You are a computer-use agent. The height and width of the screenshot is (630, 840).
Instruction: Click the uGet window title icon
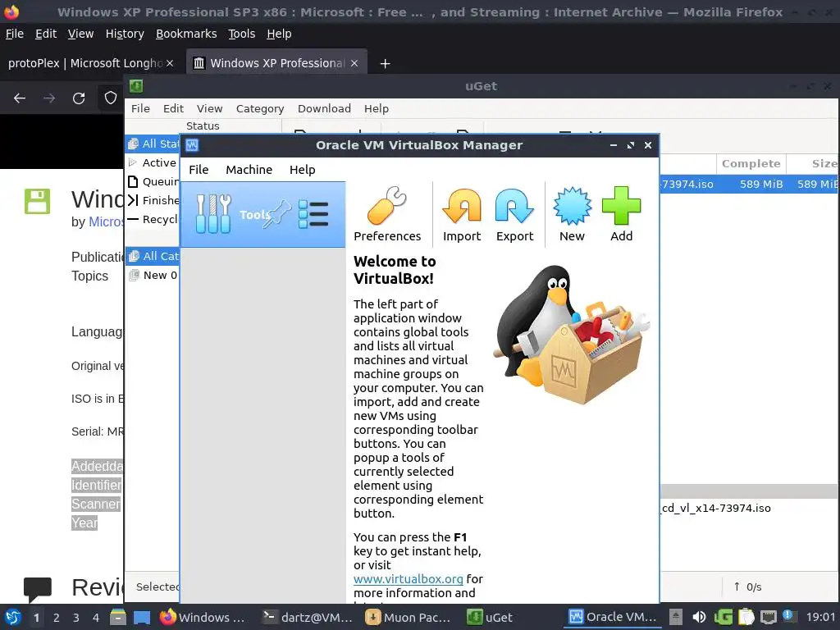[136, 86]
